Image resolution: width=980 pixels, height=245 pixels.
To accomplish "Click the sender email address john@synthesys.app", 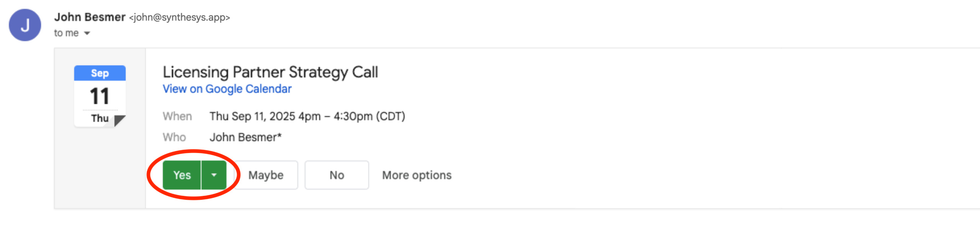I will [x=180, y=18].
